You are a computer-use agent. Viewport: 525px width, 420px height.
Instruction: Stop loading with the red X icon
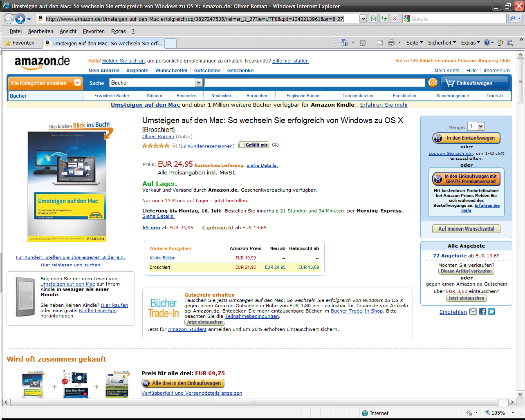[394, 19]
